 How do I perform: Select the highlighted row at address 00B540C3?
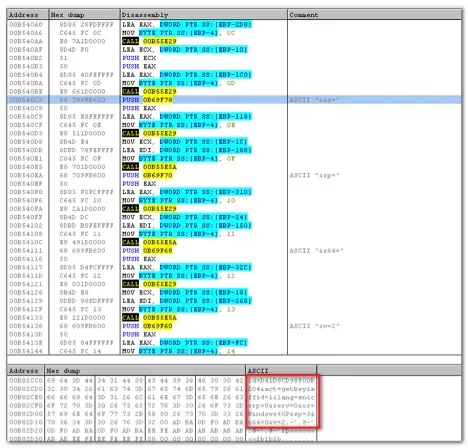coord(234,100)
